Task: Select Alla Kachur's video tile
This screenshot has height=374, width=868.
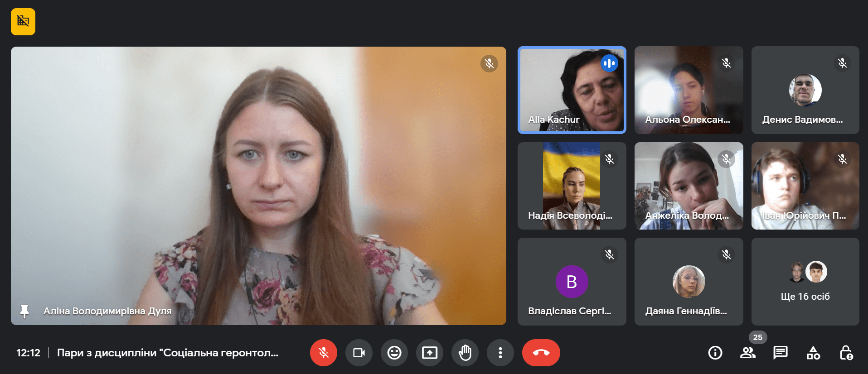Action: [x=572, y=90]
